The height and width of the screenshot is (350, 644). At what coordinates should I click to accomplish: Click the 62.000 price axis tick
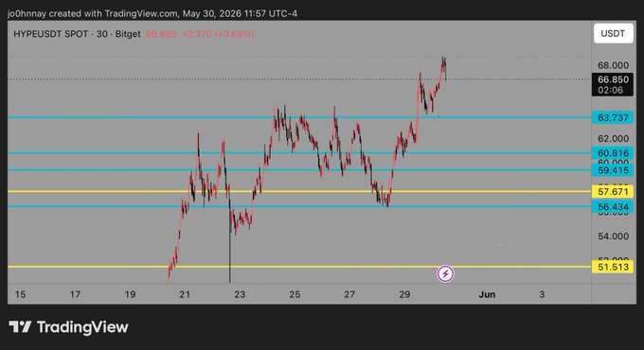tap(613, 139)
